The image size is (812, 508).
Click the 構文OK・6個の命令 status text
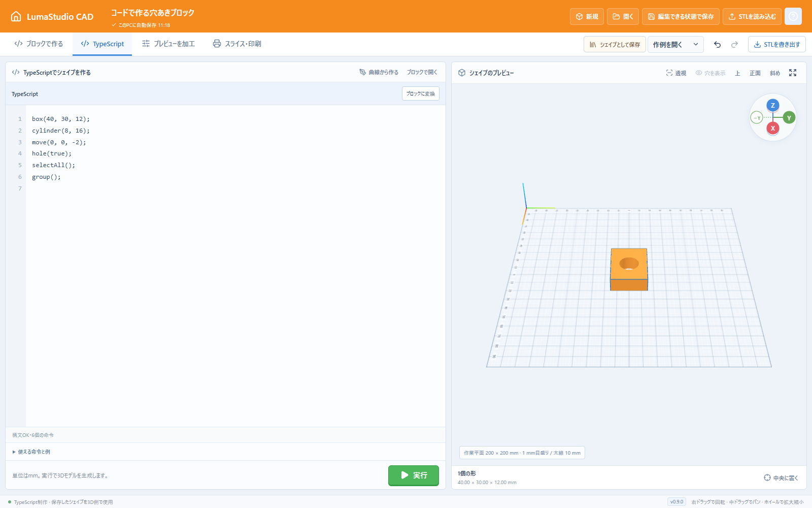pos(33,435)
